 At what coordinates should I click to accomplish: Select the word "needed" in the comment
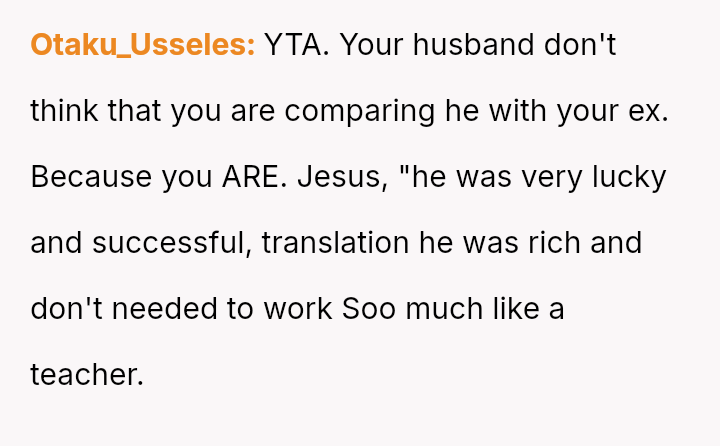click(x=164, y=308)
